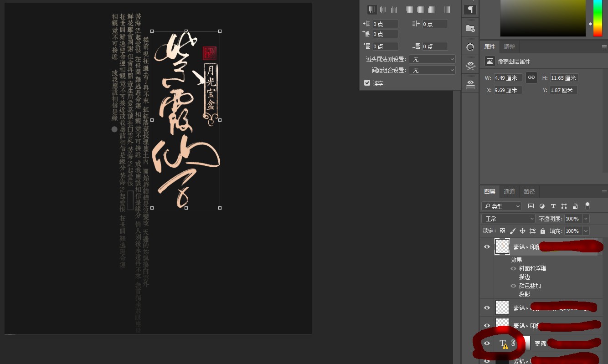Open the eye-with-crossed-tools panel icon

[x=470, y=66]
